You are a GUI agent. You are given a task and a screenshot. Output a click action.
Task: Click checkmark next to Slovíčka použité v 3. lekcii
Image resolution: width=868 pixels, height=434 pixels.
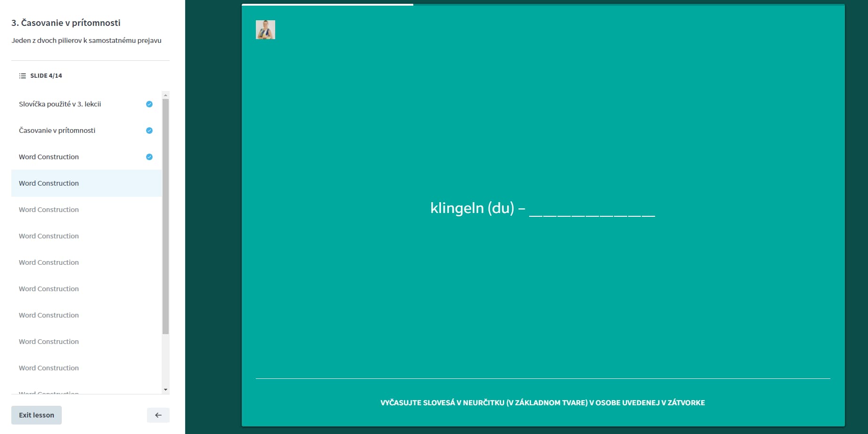(149, 104)
